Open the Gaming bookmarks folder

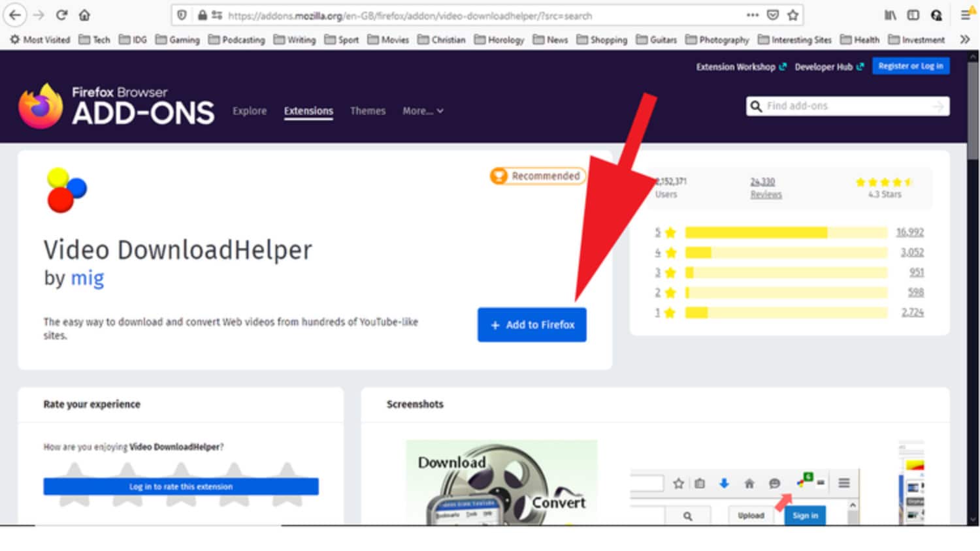click(178, 40)
